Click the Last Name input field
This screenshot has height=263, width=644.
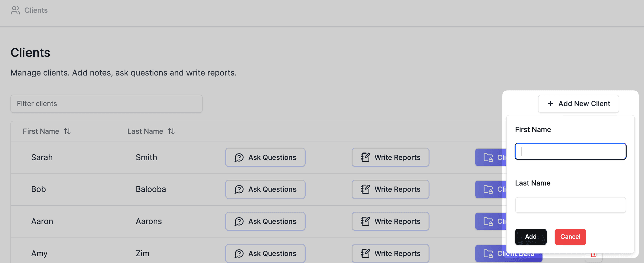pos(570,205)
